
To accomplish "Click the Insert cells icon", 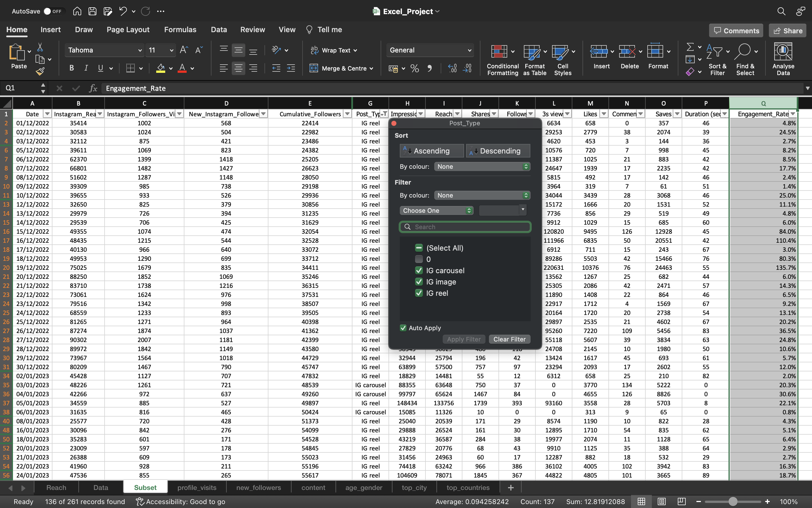I will pyautogui.click(x=599, y=51).
